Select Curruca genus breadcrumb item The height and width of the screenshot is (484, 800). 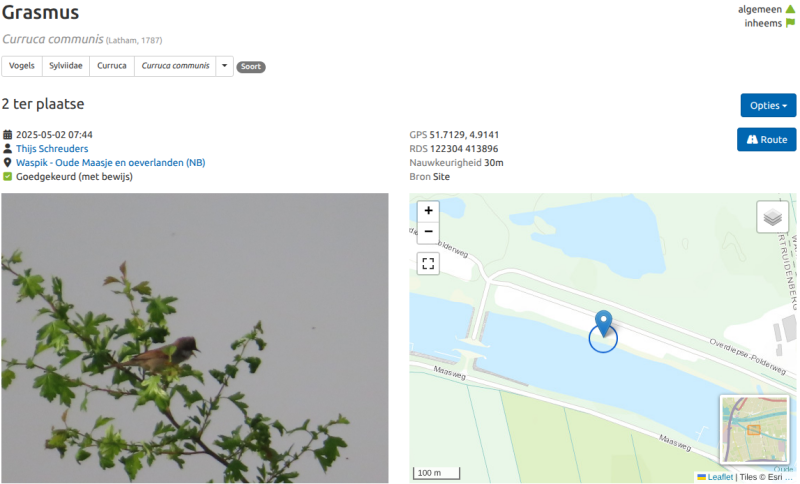112,66
